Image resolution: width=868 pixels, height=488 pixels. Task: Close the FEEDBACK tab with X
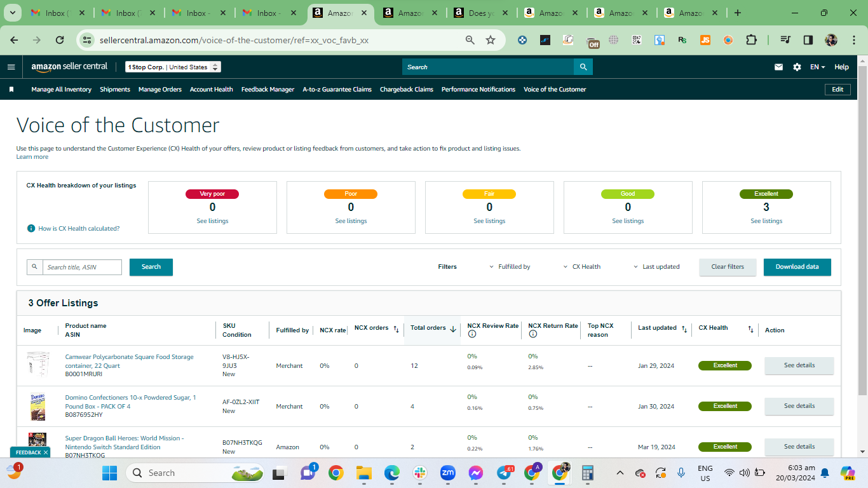[x=46, y=452]
